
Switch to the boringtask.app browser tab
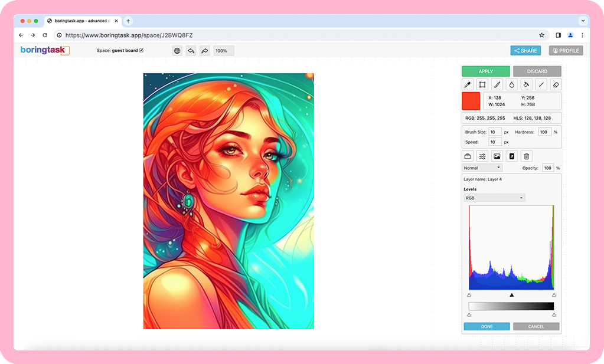(83, 21)
